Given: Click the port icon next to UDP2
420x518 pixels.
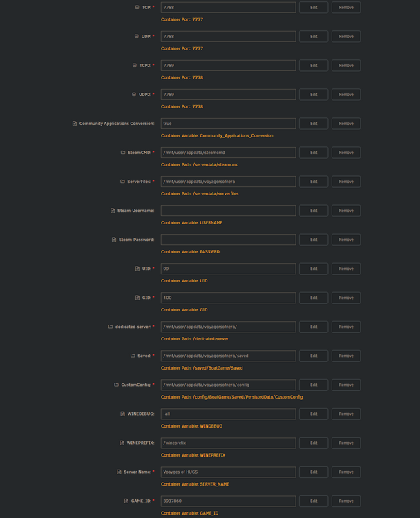Looking at the screenshot, I should click(x=134, y=94).
